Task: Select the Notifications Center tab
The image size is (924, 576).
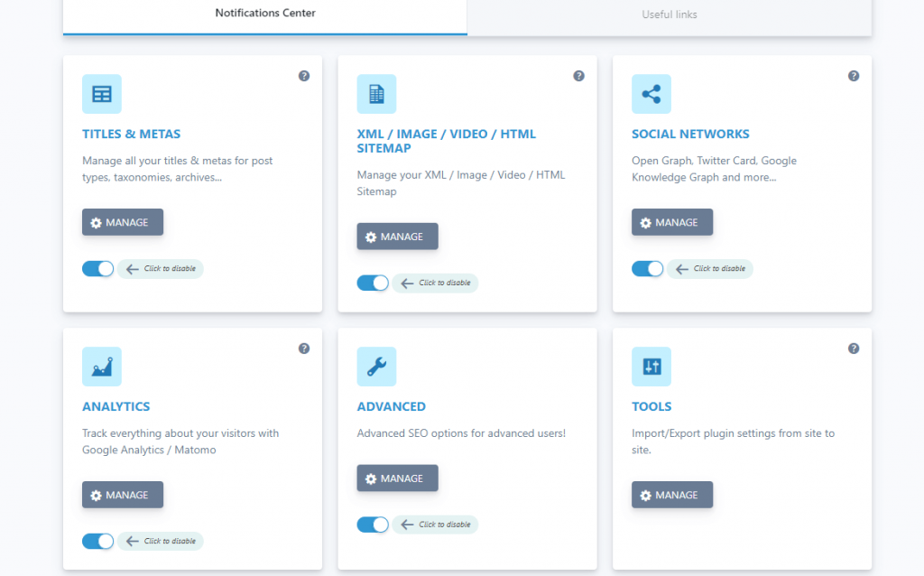Action: [265, 14]
